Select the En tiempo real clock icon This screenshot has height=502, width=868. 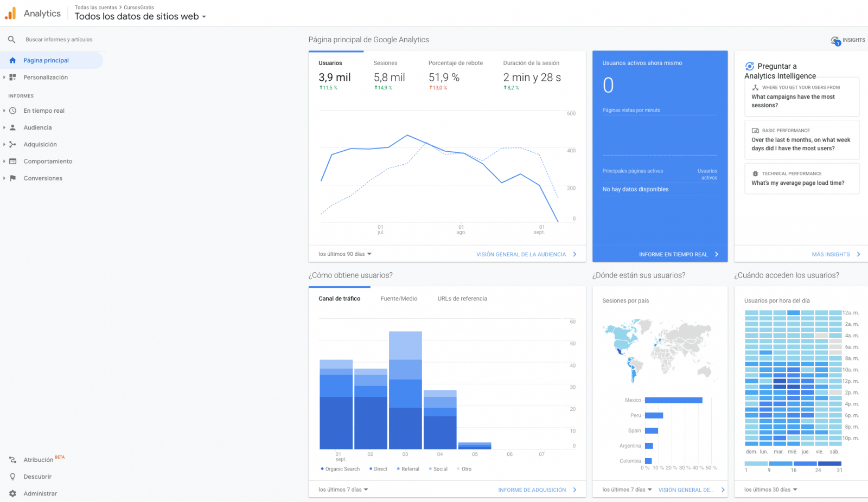click(12, 111)
